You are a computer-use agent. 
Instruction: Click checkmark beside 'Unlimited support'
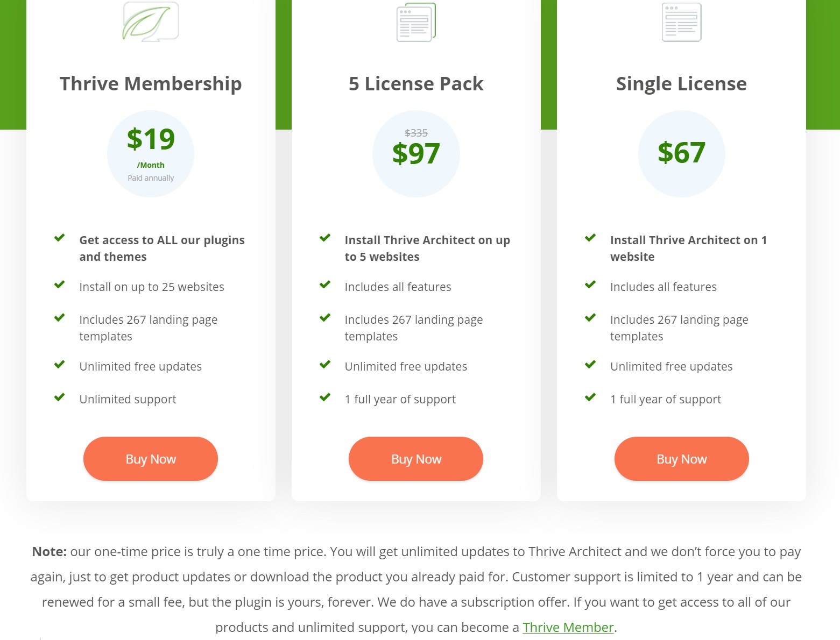tap(60, 397)
